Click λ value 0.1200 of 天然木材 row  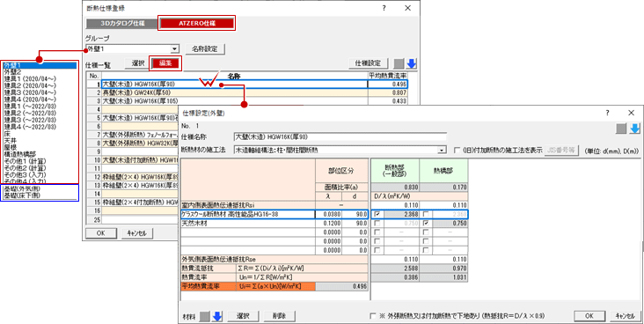coord(328,224)
